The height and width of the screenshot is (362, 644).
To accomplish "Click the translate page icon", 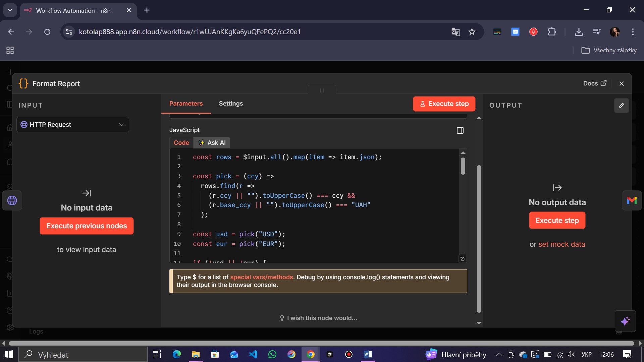I will [455, 32].
